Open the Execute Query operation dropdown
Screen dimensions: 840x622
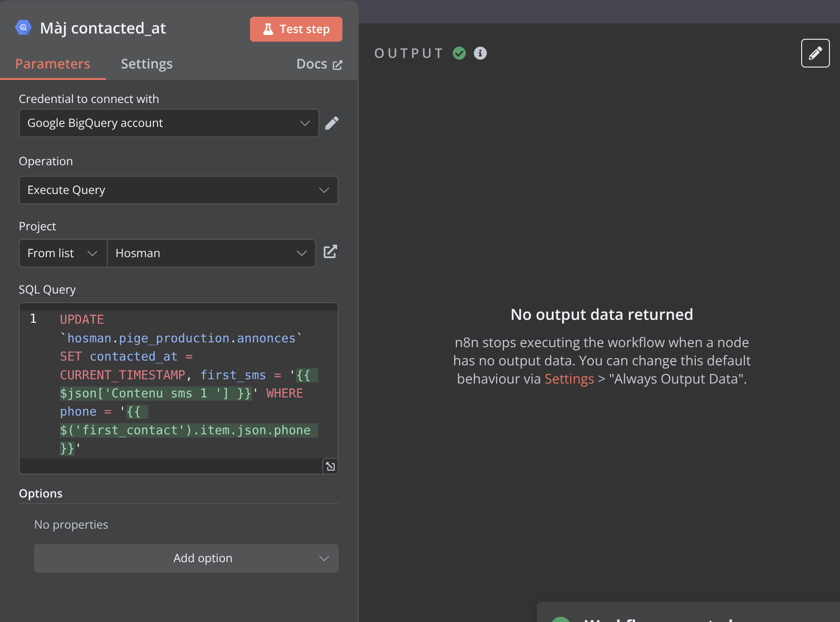point(179,190)
